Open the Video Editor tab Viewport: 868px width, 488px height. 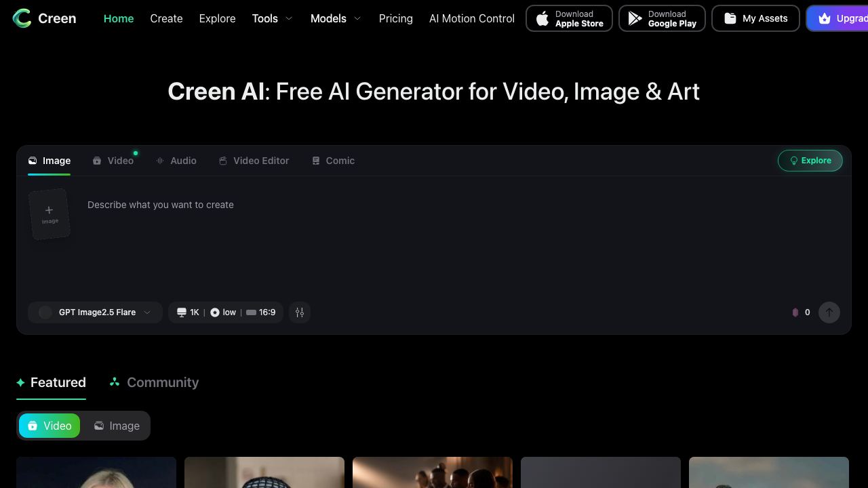coord(254,161)
